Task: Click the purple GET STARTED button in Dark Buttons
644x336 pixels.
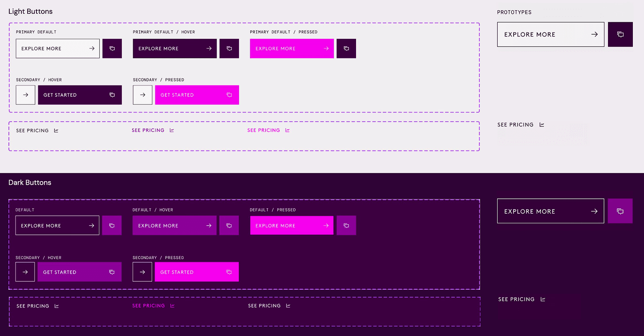Action: click(x=80, y=272)
